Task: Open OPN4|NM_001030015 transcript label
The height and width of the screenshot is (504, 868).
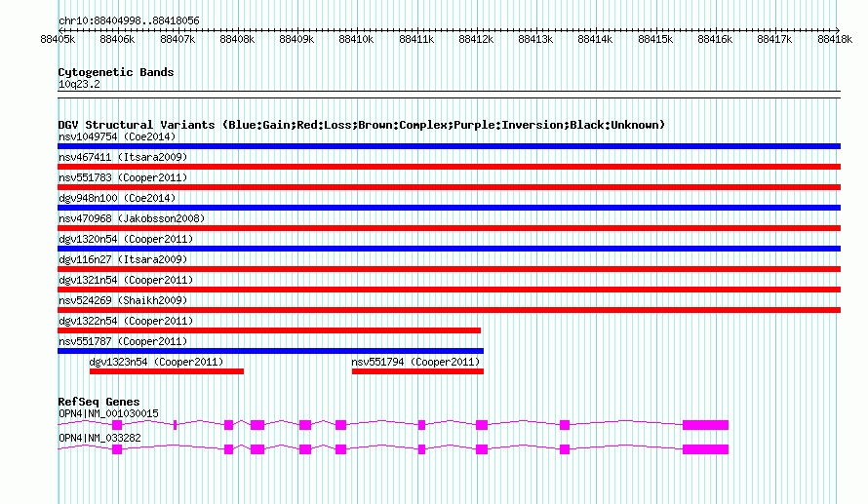Action: click(x=108, y=413)
